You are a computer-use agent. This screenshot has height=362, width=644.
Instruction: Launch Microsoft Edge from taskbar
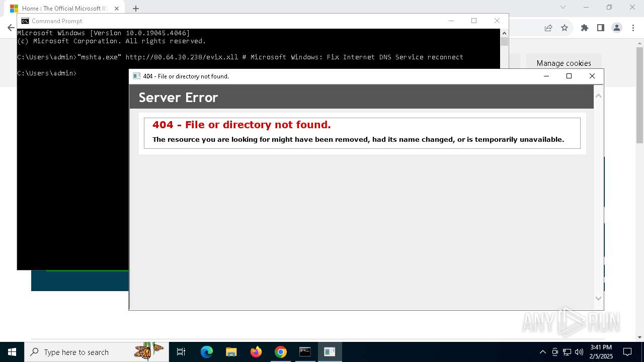click(207, 352)
